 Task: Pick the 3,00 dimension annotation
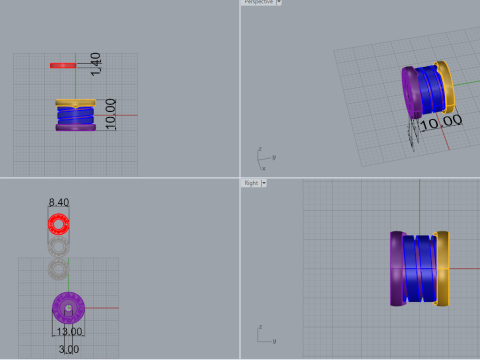tap(69, 349)
